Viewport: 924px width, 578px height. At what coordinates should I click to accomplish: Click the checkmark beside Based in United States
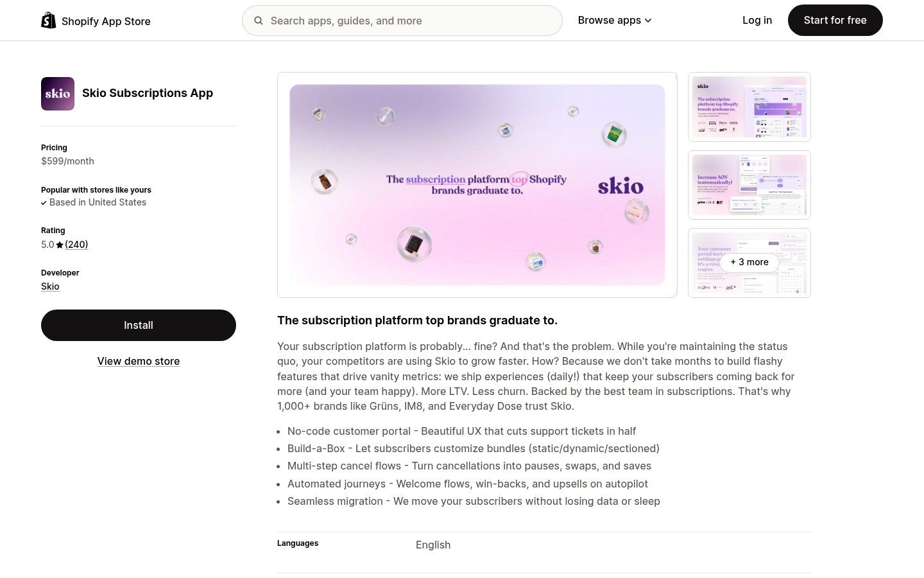click(44, 202)
